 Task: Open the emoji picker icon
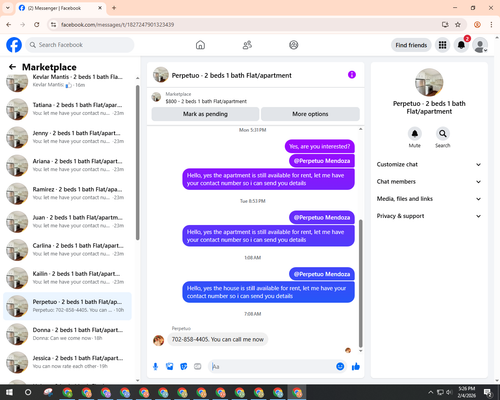(340, 367)
